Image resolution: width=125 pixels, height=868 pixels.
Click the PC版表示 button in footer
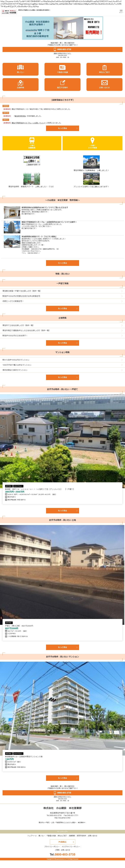63,842
